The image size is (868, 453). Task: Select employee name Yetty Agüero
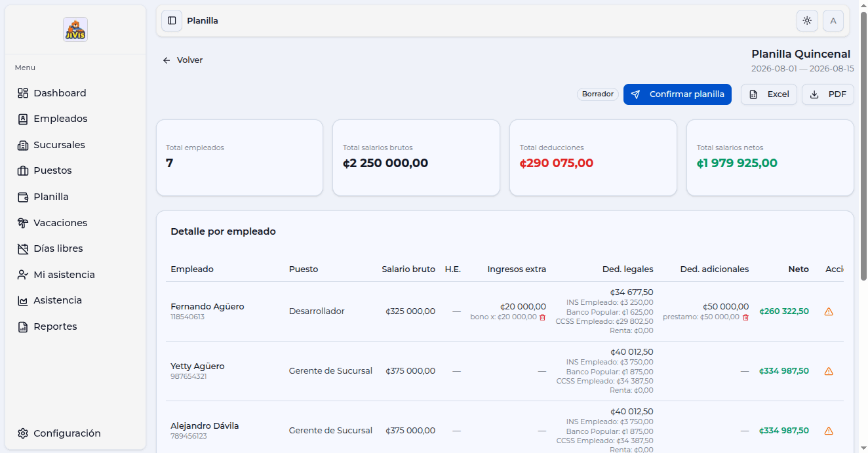[x=197, y=366]
